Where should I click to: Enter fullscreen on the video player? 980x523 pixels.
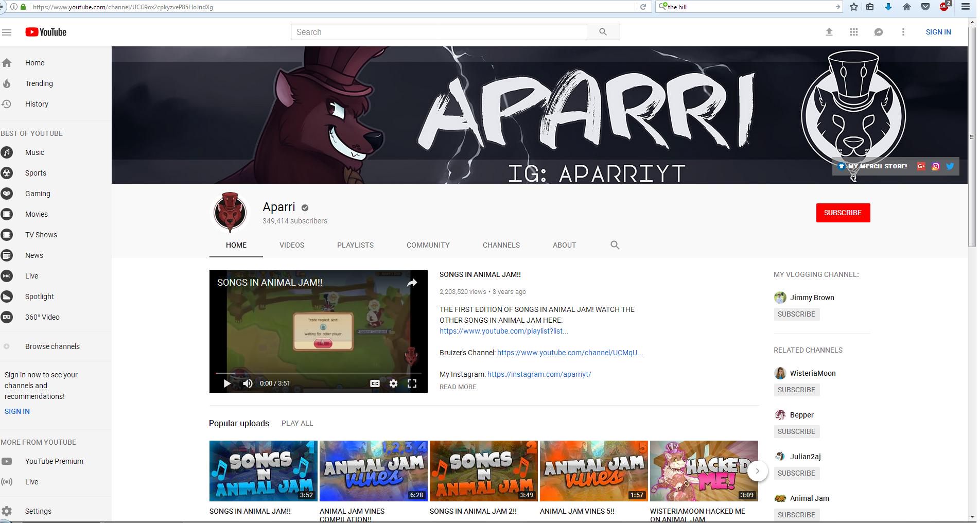(x=412, y=383)
